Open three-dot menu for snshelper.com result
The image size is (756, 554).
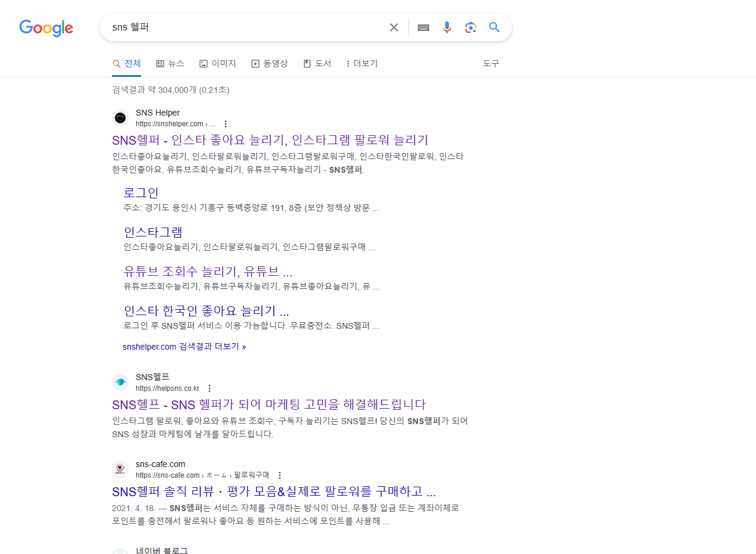coord(226,124)
